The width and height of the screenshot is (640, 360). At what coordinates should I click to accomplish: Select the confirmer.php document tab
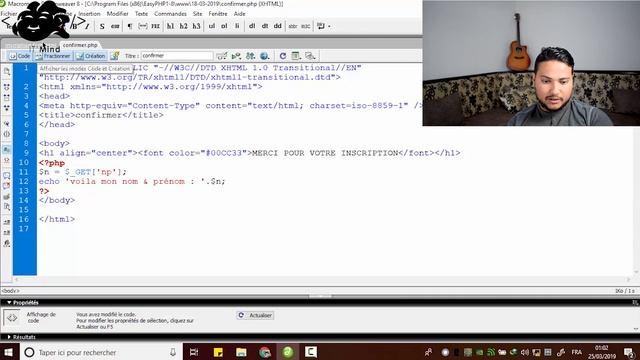(80, 45)
